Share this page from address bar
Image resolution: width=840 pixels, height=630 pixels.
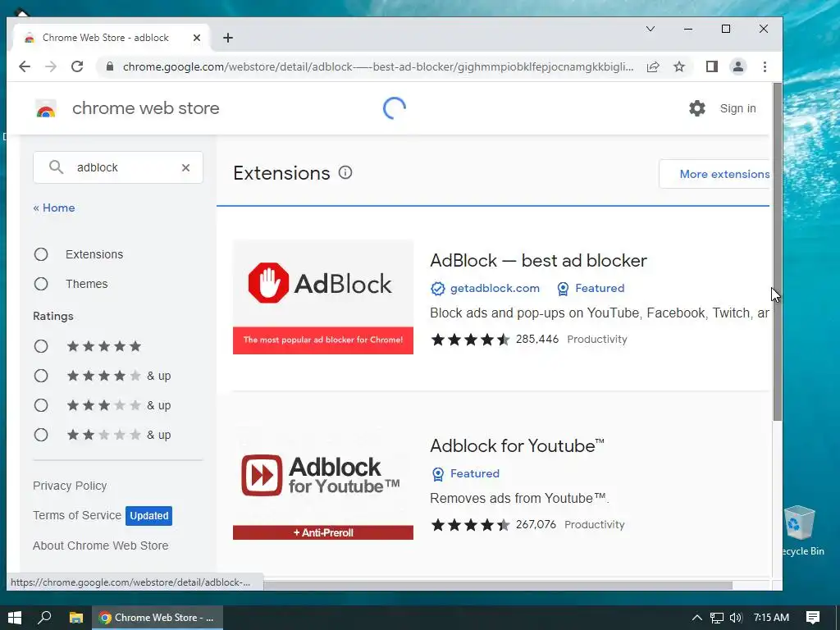(x=652, y=66)
